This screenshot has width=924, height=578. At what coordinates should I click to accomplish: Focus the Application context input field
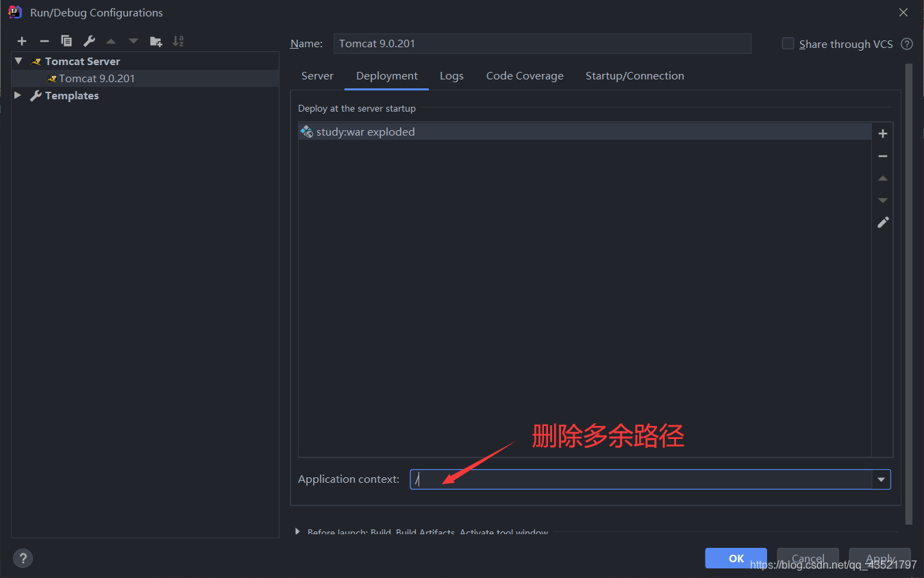click(641, 479)
